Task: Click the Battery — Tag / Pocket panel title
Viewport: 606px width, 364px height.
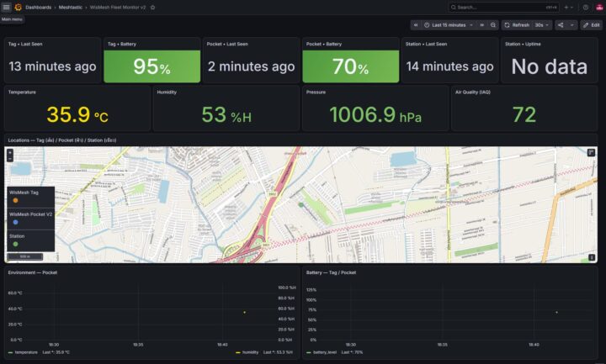Action: 331,272
